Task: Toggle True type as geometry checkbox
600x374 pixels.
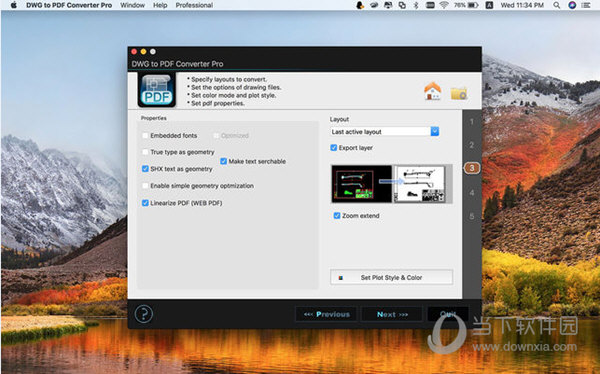Action: (145, 152)
